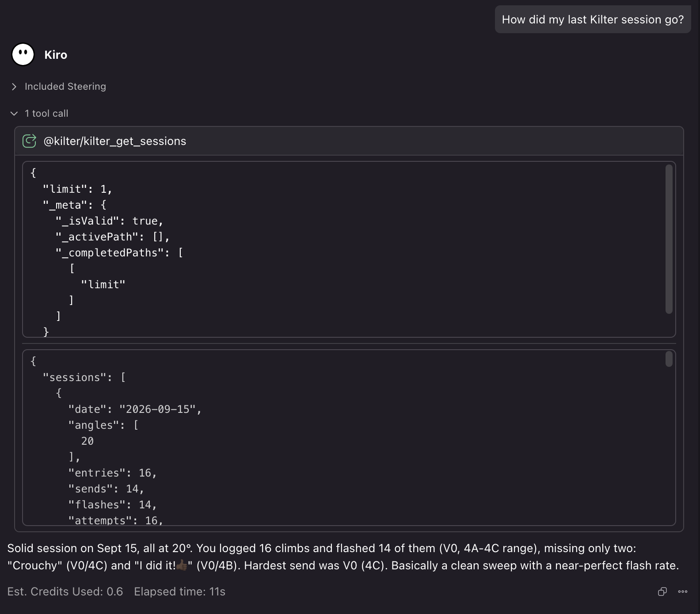The width and height of the screenshot is (700, 614).
Task: Click the Elapsed time: 11s text
Action: tap(179, 591)
